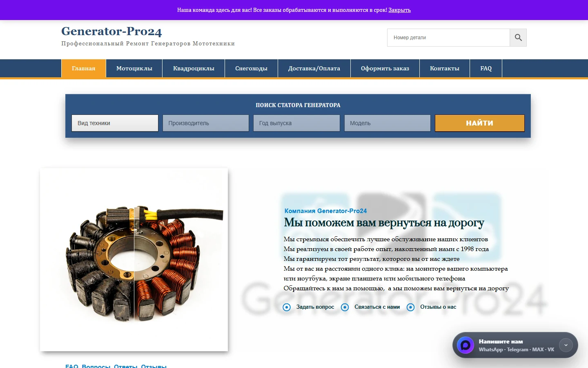Open the Вид техники dropdown
This screenshot has height=368, width=588.
[115, 123]
